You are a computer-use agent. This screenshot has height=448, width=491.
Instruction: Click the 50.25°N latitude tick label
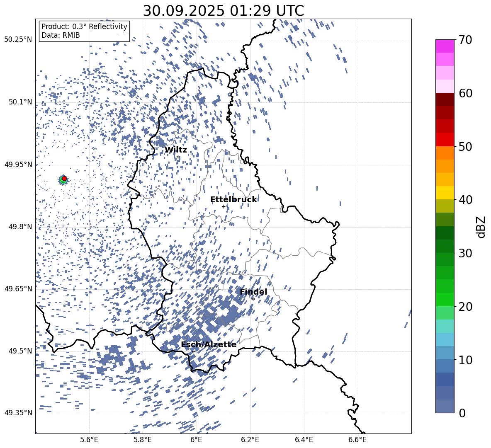pos(18,40)
